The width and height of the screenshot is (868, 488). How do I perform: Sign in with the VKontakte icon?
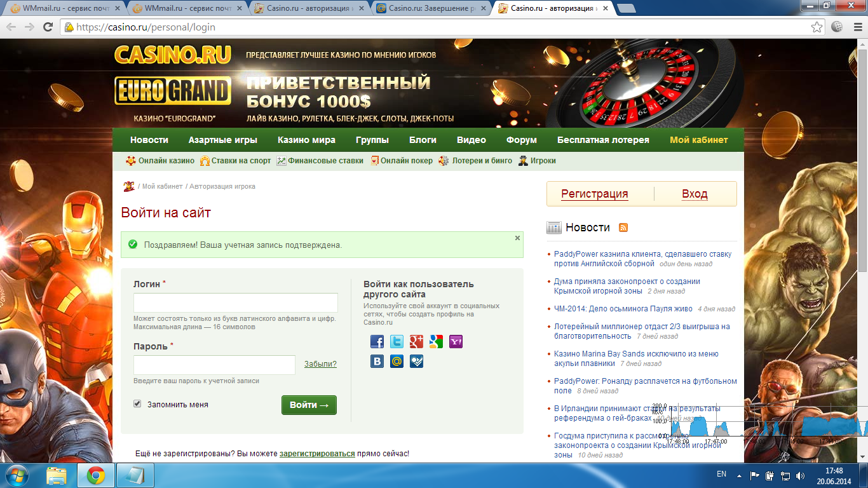coord(377,362)
